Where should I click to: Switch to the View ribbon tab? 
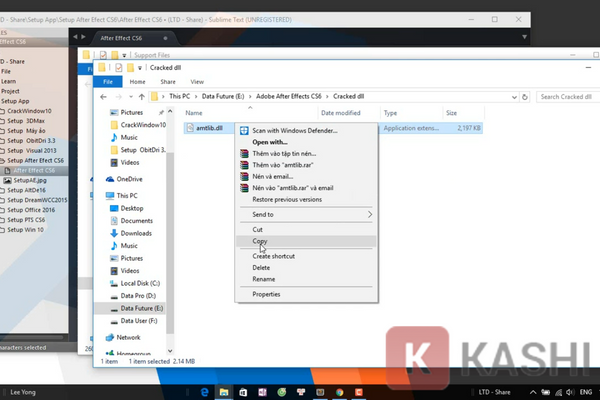click(x=197, y=81)
